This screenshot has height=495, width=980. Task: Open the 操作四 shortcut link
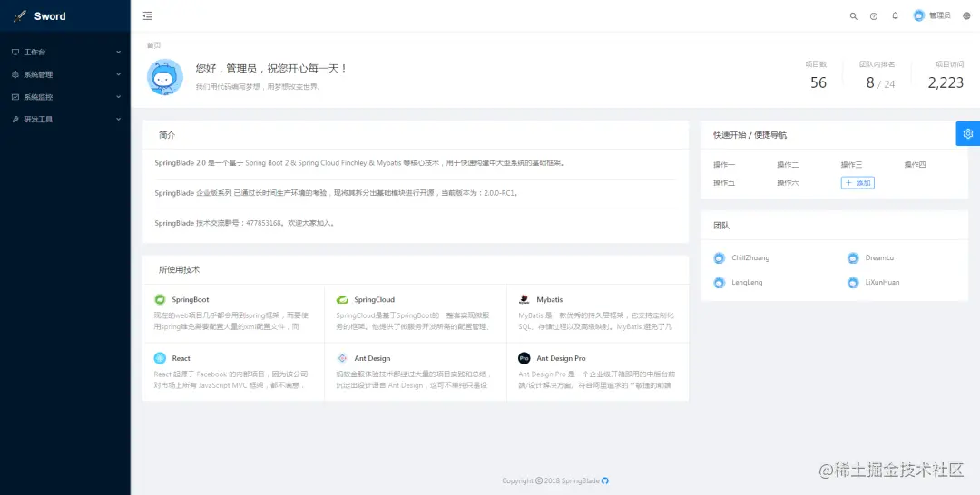click(915, 165)
